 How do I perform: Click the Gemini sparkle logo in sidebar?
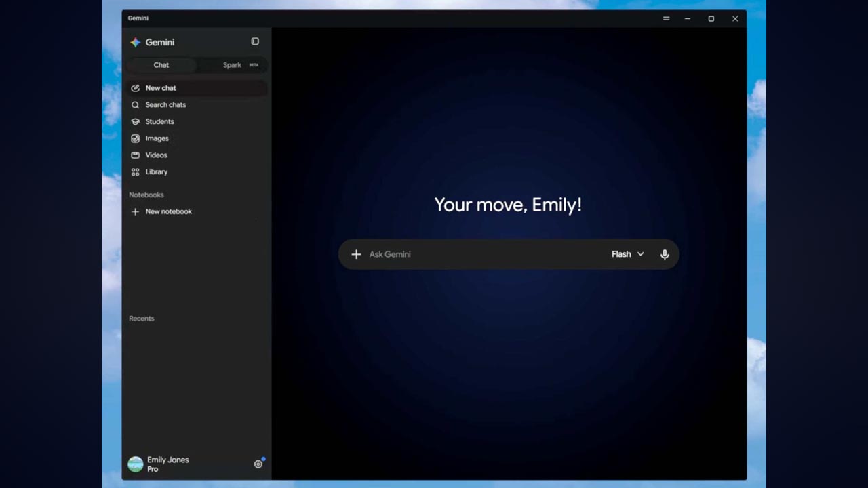pyautogui.click(x=136, y=42)
